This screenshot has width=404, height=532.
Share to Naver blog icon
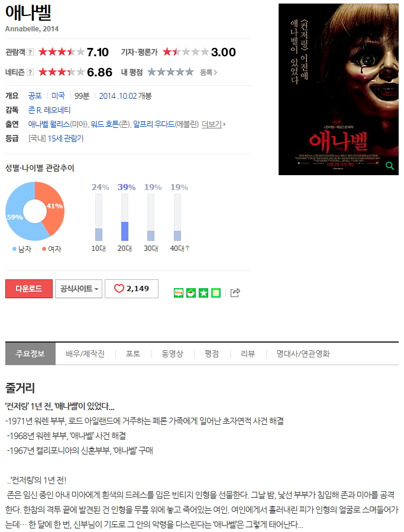pyautogui.click(x=179, y=293)
